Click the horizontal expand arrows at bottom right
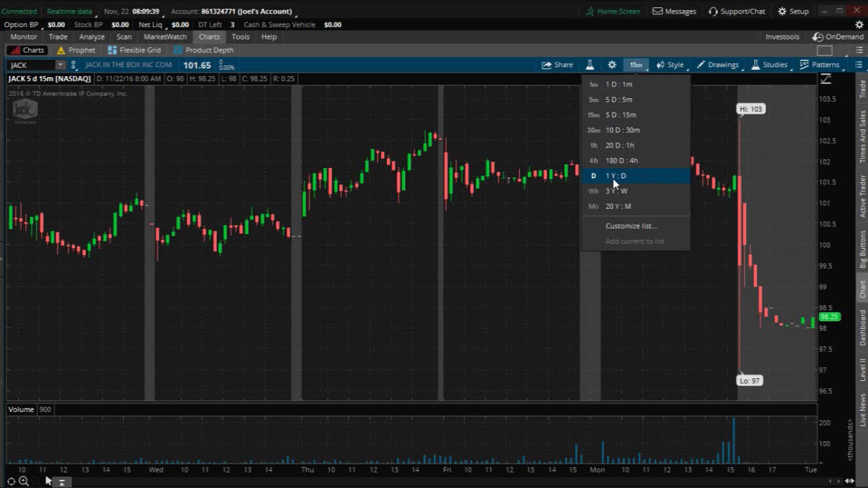Viewport: 868px width, 488px height. (850, 481)
